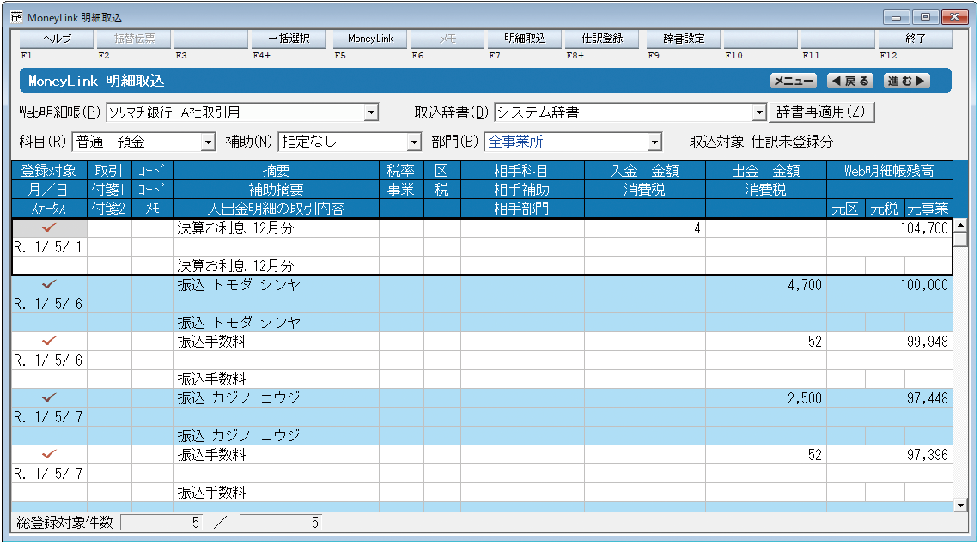The height and width of the screenshot is (545, 980).
Task: Open the 取込辞書 dropdown list
Action: tap(759, 112)
